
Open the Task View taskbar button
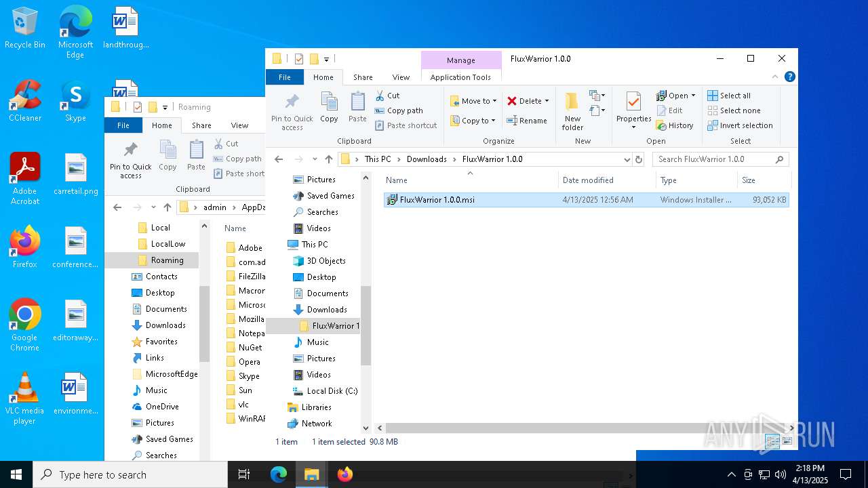pyautogui.click(x=244, y=474)
